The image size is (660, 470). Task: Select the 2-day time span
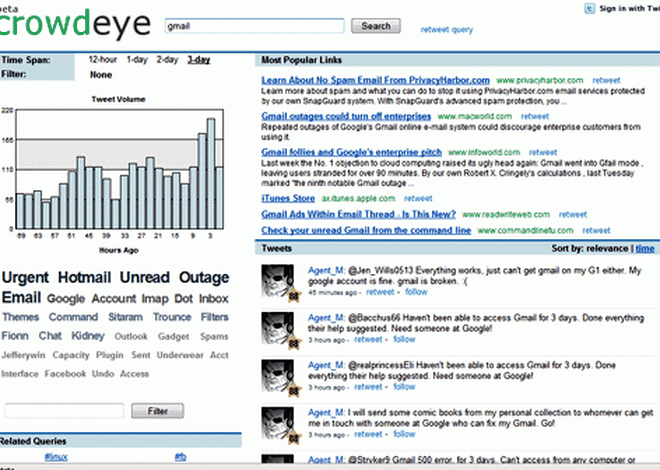(x=167, y=60)
